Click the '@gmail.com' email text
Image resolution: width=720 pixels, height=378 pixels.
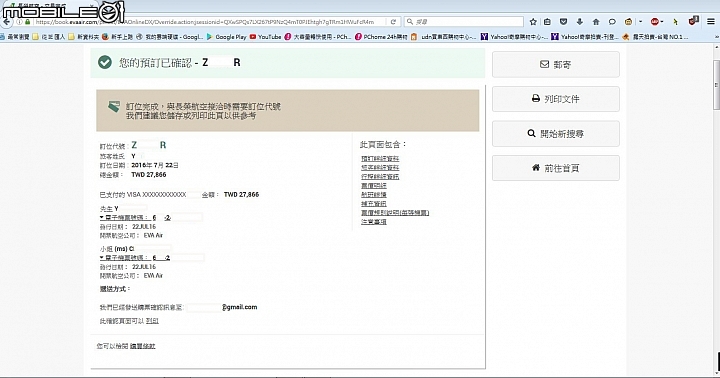[x=240, y=307]
